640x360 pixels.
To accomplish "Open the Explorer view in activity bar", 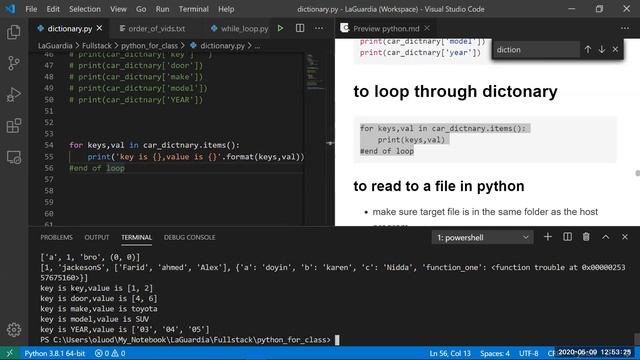I will 13,32.
